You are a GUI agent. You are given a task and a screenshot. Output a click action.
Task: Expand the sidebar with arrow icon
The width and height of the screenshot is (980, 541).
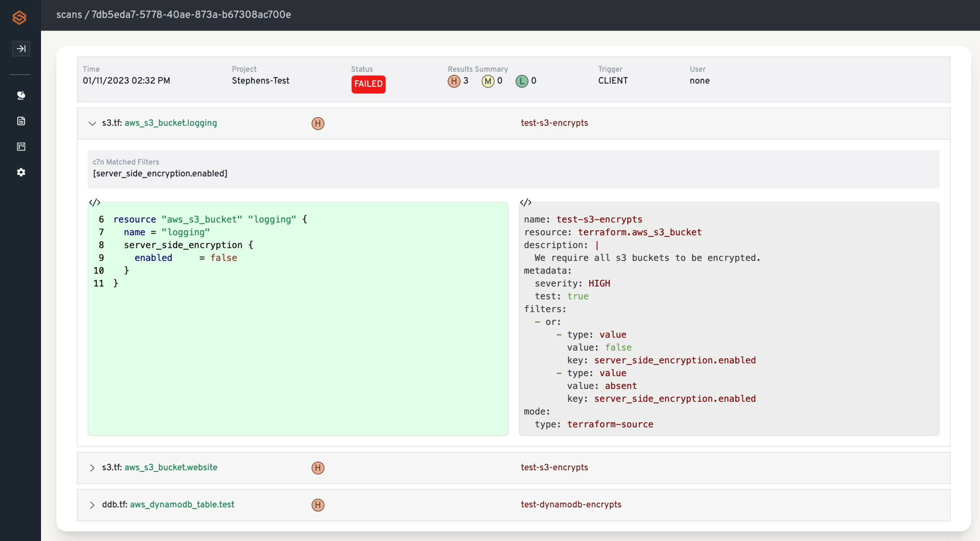(21, 49)
